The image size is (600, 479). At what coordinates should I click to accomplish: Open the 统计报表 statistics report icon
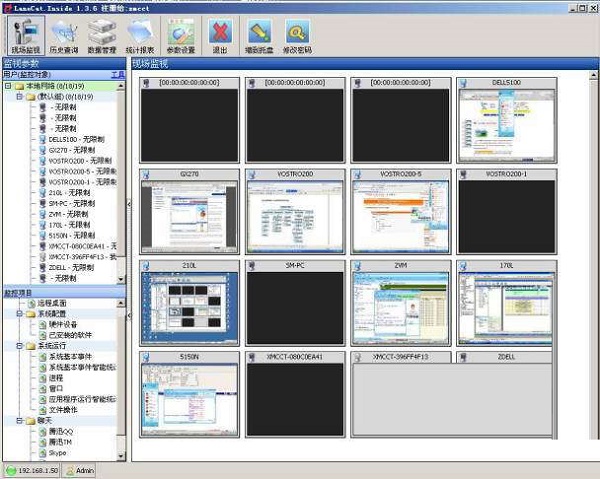139,35
